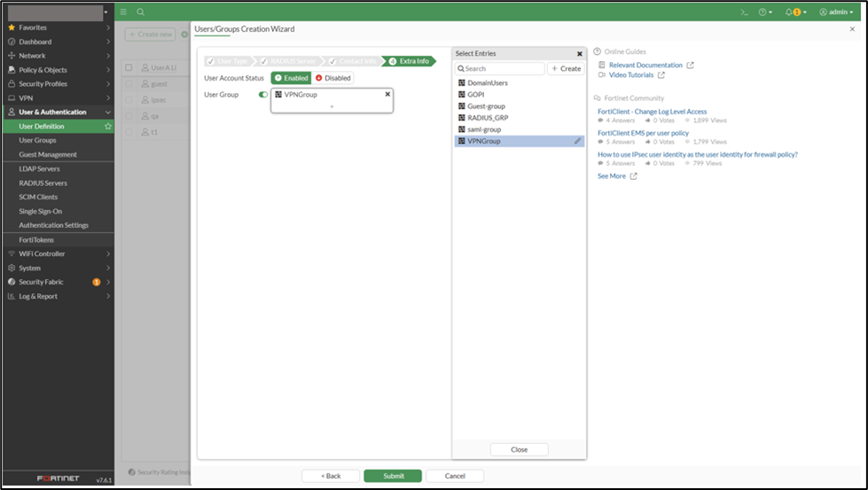This screenshot has height=490, width=868.
Task: Toggle the User Group switch
Action: pos(263,95)
